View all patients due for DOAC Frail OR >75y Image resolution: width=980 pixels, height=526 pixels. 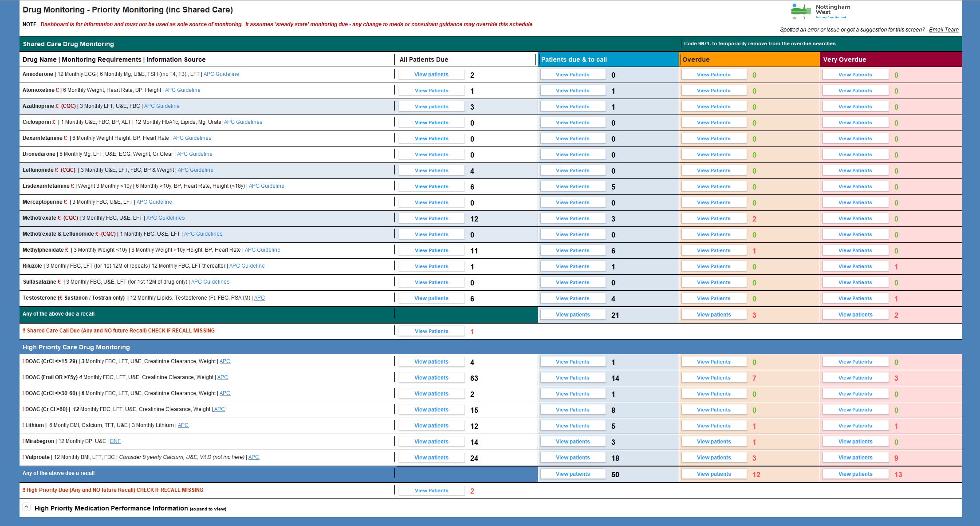pos(431,378)
